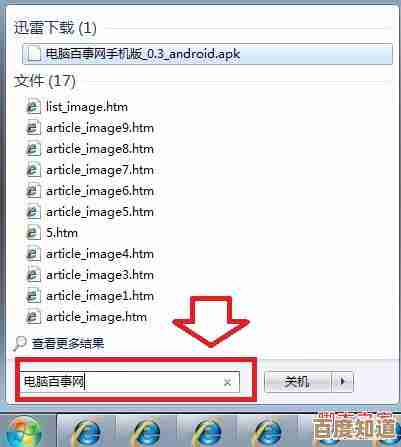
Task: Click the 关机 shutdown button
Action: click(298, 382)
